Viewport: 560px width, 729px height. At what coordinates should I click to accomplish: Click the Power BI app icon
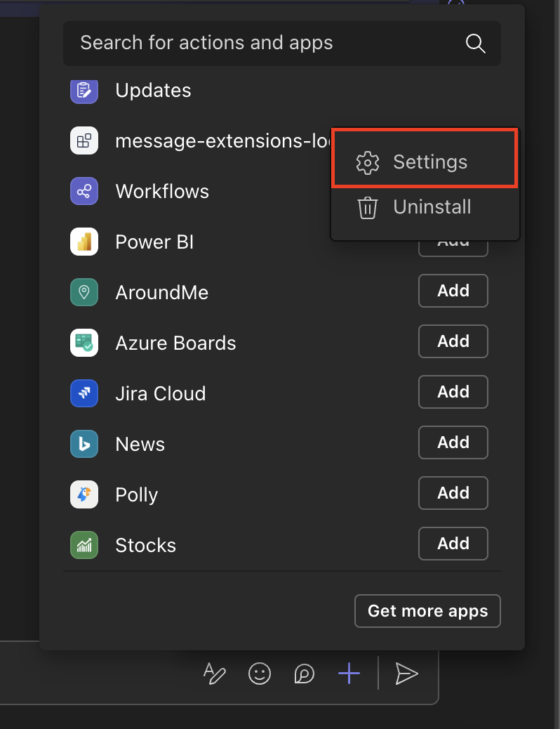pos(84,242)
